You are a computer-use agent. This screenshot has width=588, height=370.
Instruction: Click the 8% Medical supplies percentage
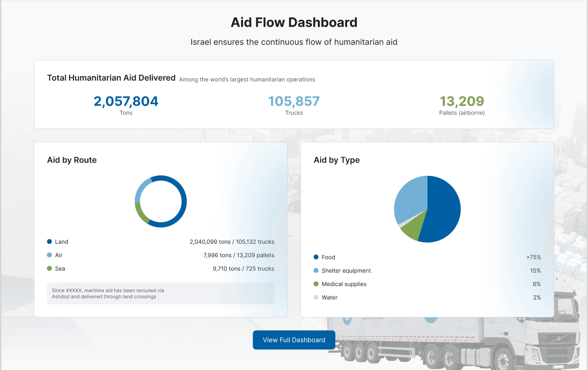(x=537, y=284)
